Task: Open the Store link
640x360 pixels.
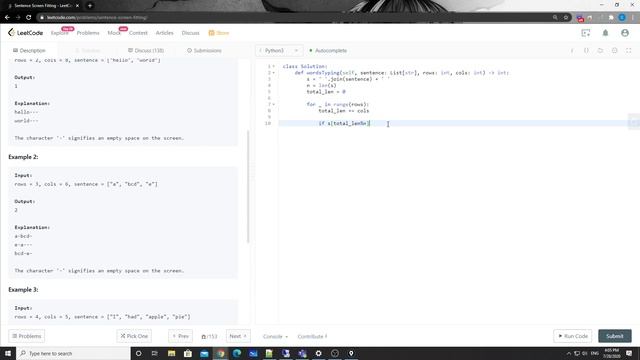Action: coord(219,33)
